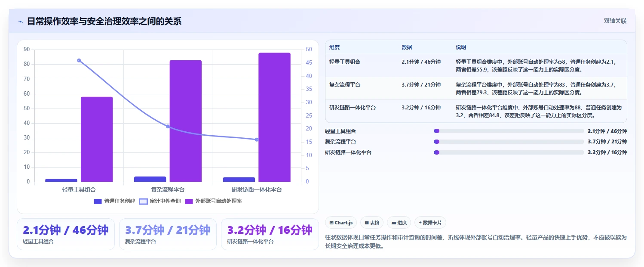Click the description text mentioning 相差84.8
Image resolution: width=644 pixels, height=267 pixels.
click(539, 111)
